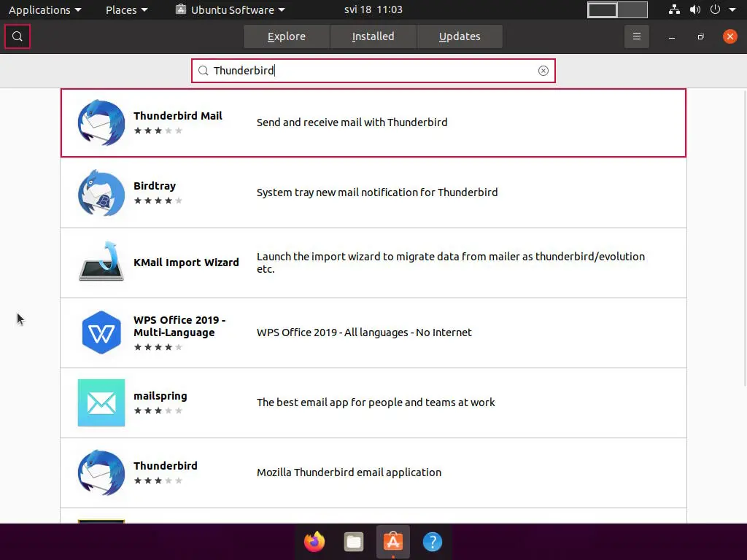Toggle the search magnifier button
Viewport: 747px width, 560px height.
[x=18, y=36]
